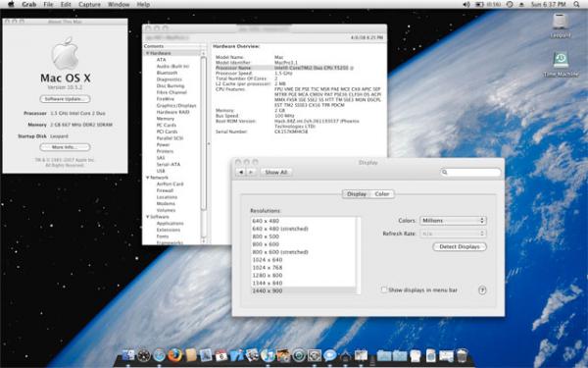Viewport: 588px width, 368px height.
Task: Click the More Info button
Action: click(65, 147)
